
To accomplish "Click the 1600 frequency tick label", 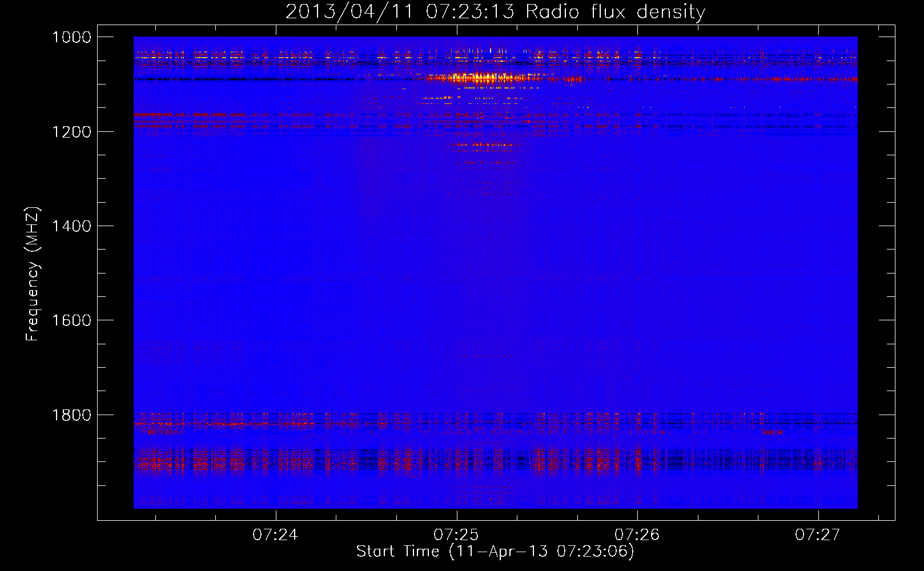I will coord(71,320).
